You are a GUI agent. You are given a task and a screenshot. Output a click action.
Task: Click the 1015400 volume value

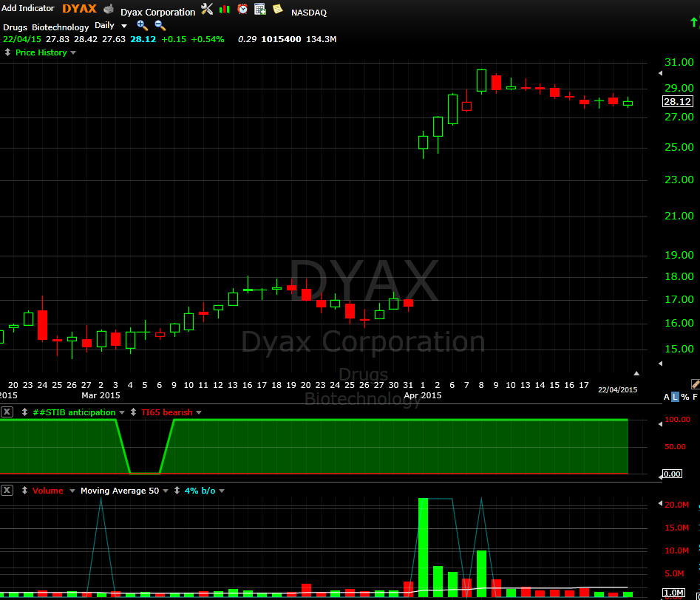pyautogui.click(x=281, y=39)
